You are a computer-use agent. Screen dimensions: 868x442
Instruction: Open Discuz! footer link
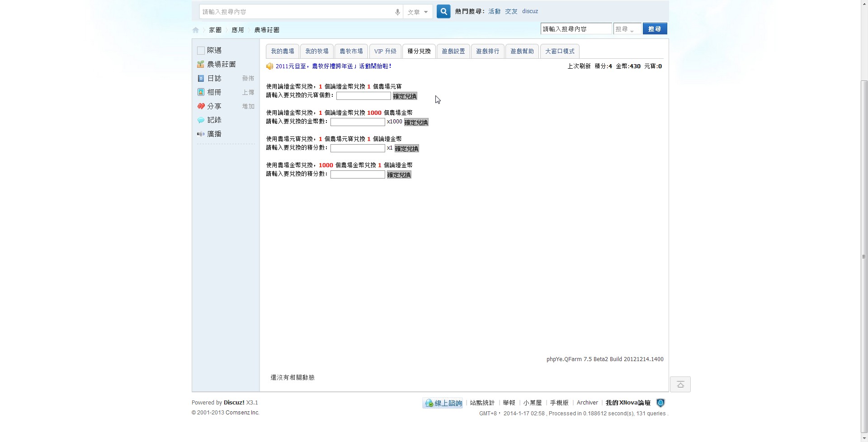234,403
